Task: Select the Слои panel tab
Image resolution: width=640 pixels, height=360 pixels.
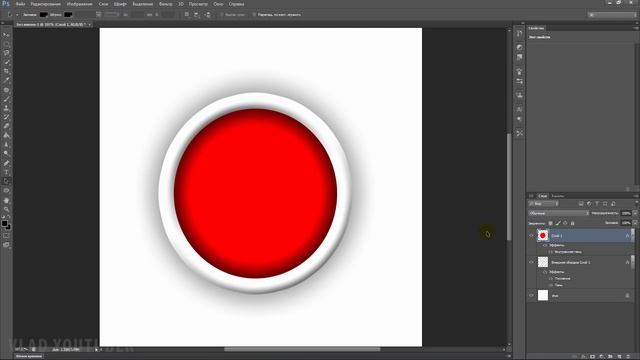Action: pyautogui.click(x=542, y=196)
